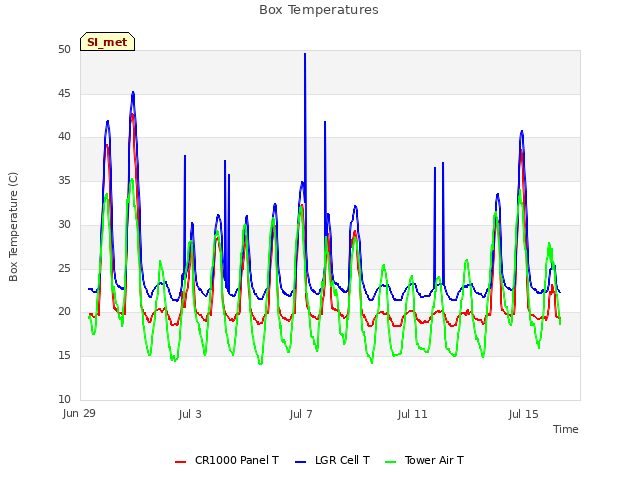Viewport: 640px width, 480px height.
Task: Click the Jul 15 x-axis tick label
Action: pos(524,414)
